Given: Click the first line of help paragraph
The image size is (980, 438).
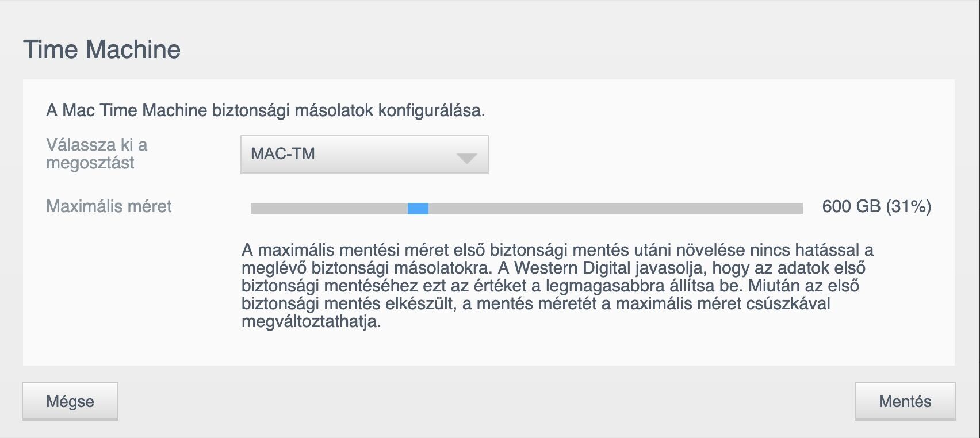Looking at the screenshot, I should point(557,250).
